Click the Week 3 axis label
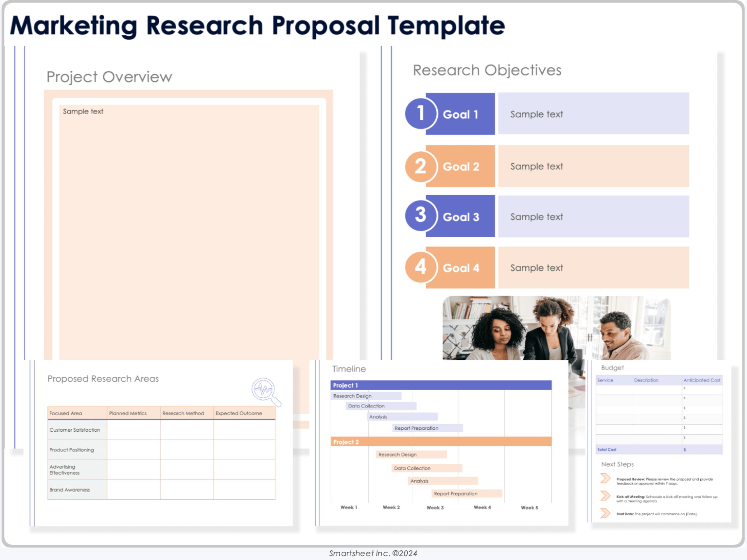This screenshot has height=560, width=747. point(435,507)
